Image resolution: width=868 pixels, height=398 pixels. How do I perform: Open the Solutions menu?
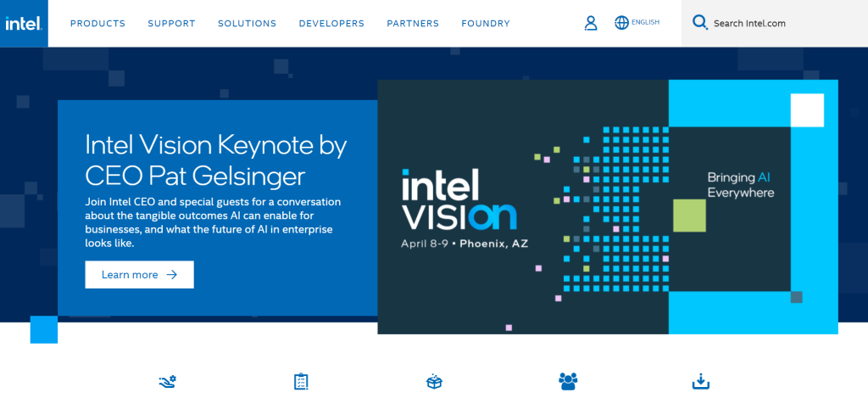(247, 23)
